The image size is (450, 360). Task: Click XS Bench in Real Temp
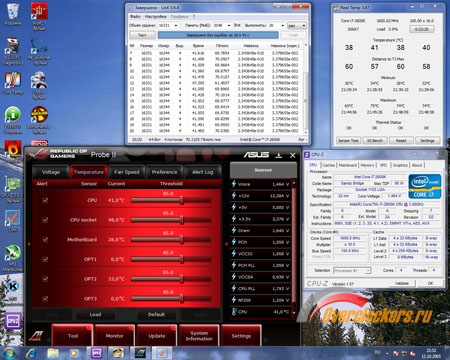(x=374, y=141)
